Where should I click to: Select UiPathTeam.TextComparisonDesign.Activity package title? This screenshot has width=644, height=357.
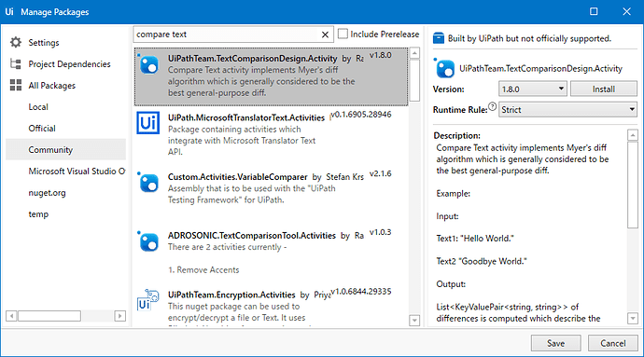(x=252, y=59)
